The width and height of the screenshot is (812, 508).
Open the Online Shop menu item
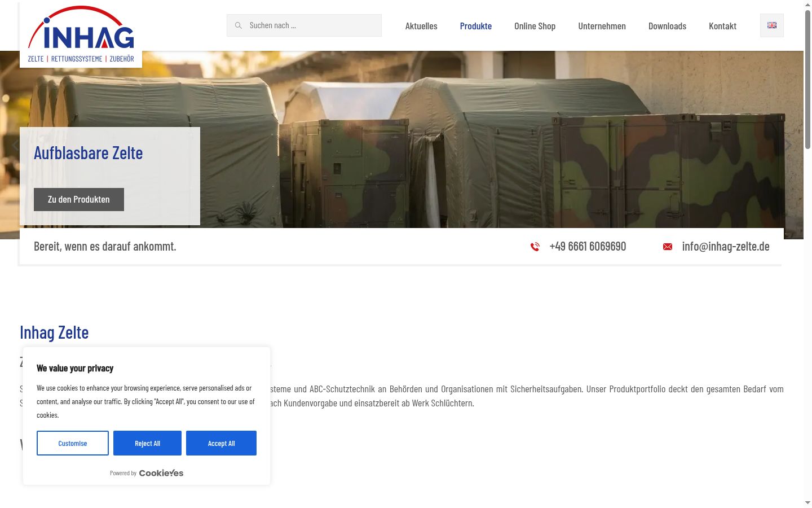pyautogui.click(x=535, y=26)
